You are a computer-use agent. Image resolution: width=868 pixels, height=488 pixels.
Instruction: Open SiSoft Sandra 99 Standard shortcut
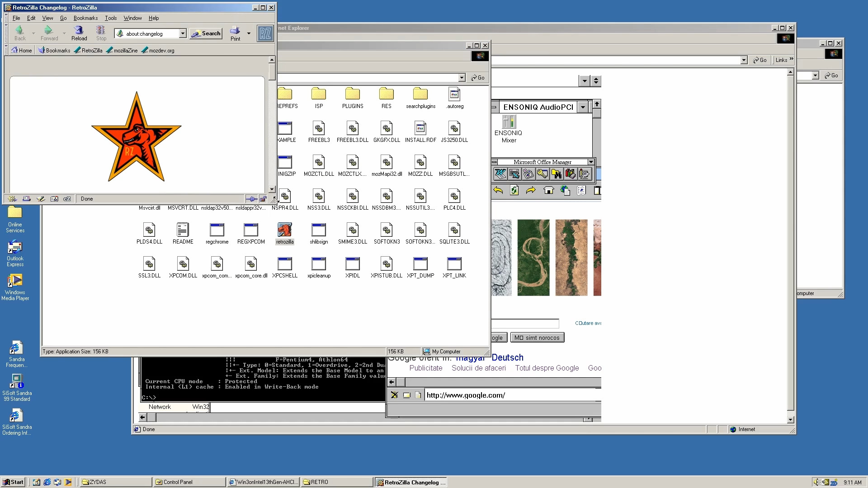[16, 388]
